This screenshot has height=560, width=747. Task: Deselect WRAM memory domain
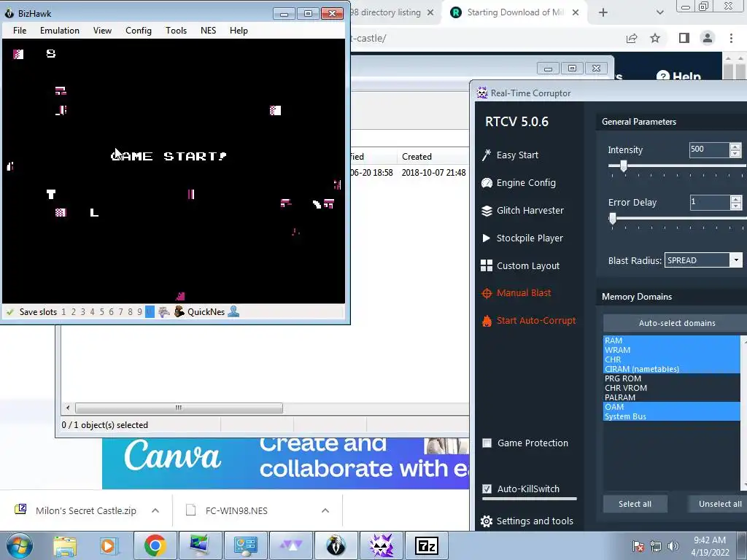tap(672, 350)
